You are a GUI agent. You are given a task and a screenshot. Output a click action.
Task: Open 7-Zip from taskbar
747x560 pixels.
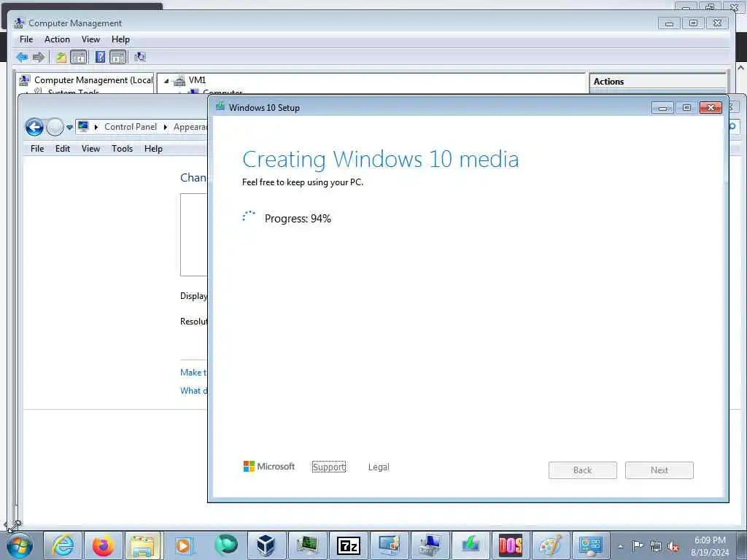point(348,545)
